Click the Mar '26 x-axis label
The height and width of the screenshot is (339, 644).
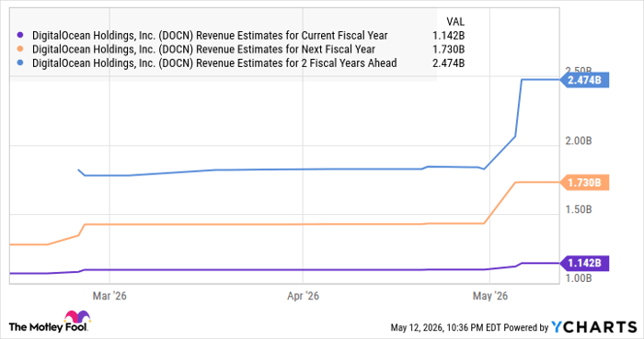point(109,296)
